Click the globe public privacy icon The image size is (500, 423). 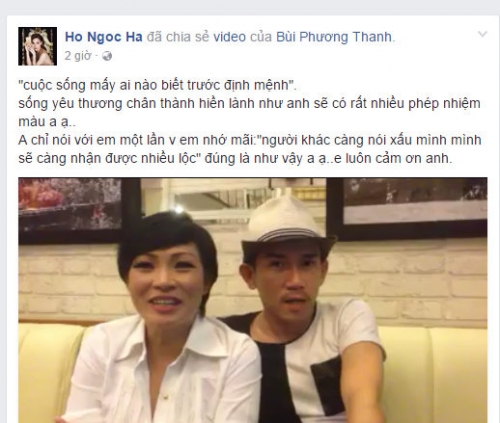107,56
